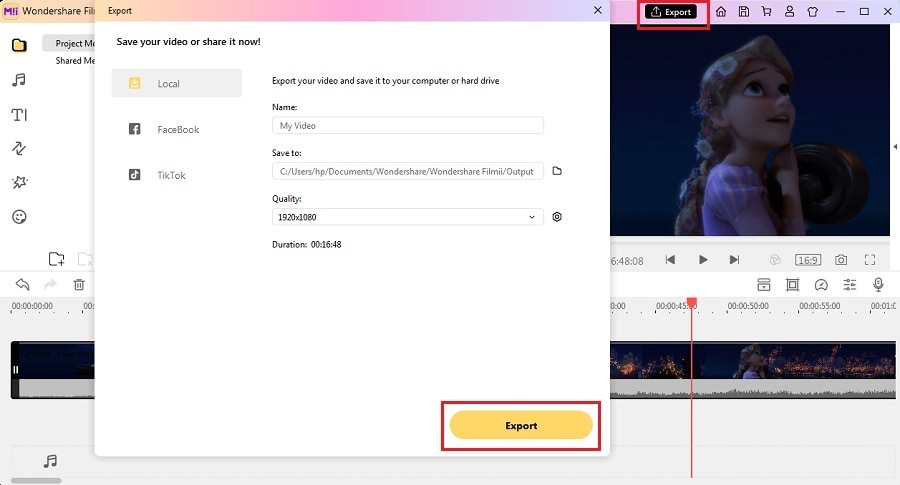Screen dimensions: 900x485
Task: Click the save project floppy icon
Action: 744,11
